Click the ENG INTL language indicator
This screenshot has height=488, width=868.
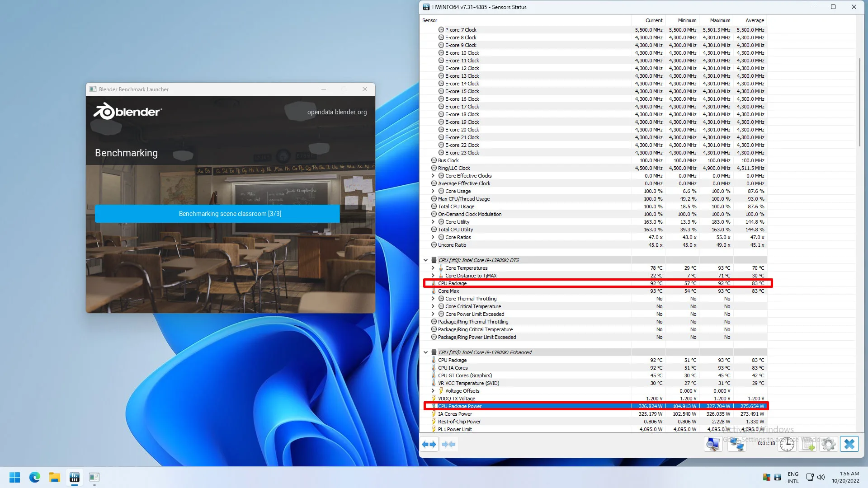[793, 477]
